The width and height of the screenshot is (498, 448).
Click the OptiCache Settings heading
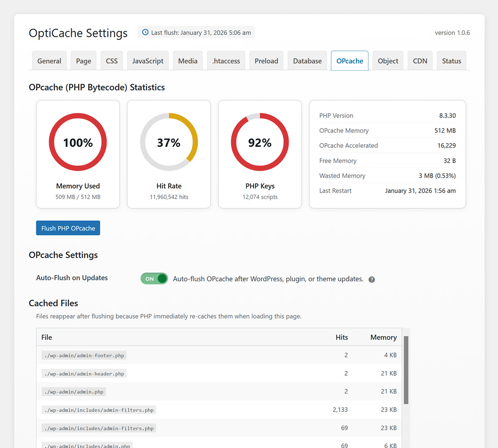(78, 33)
